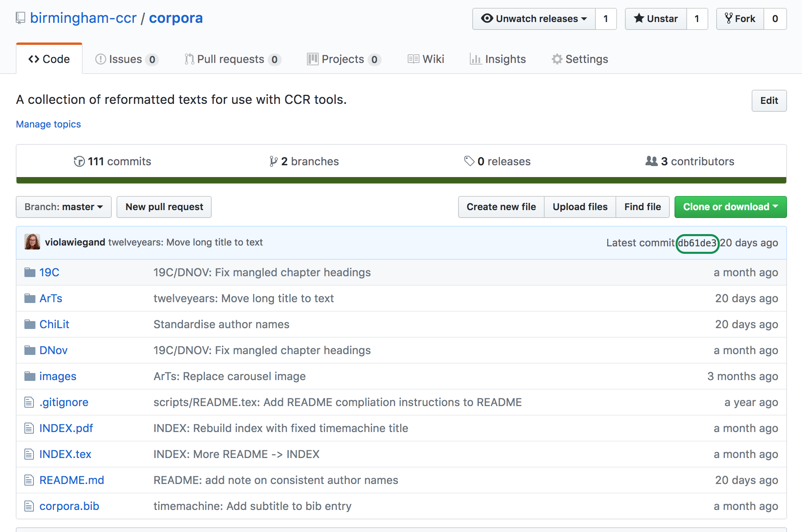Click the Pull requests merge icon
This screenshot has width=802, height=532.
tap(189, 59)
